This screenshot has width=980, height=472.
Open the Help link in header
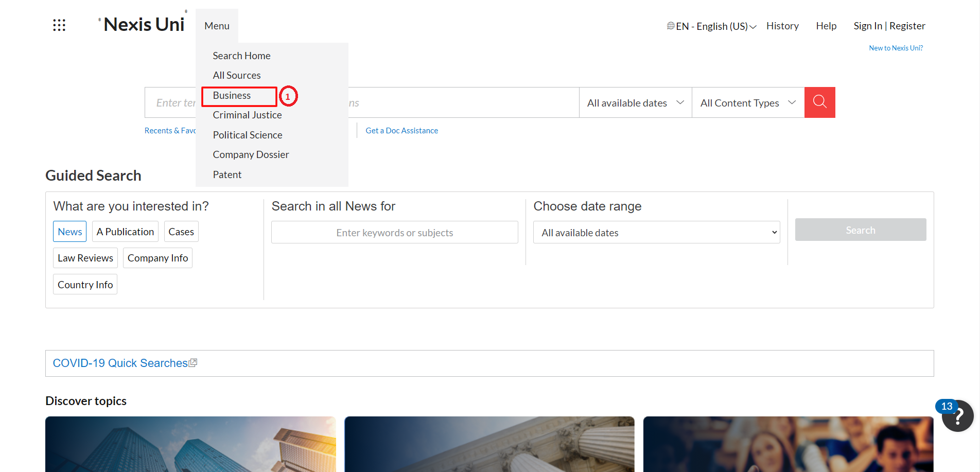pos(826,26)
